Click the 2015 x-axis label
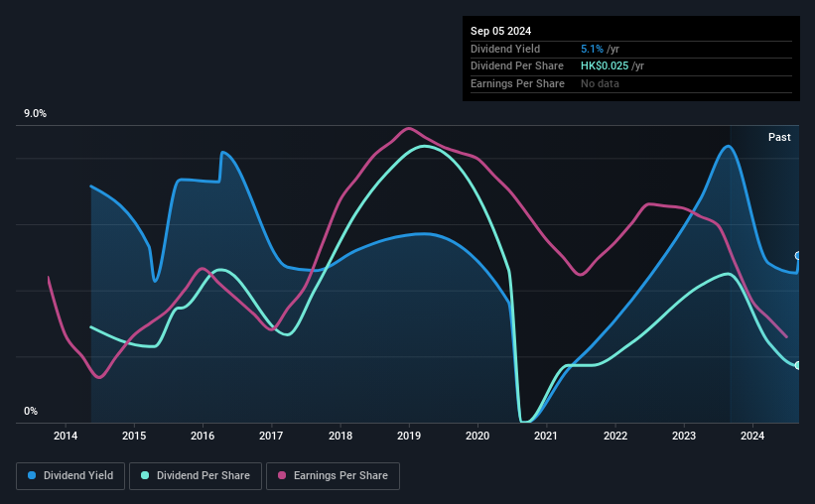815x504 pixels. click(134, 436)
